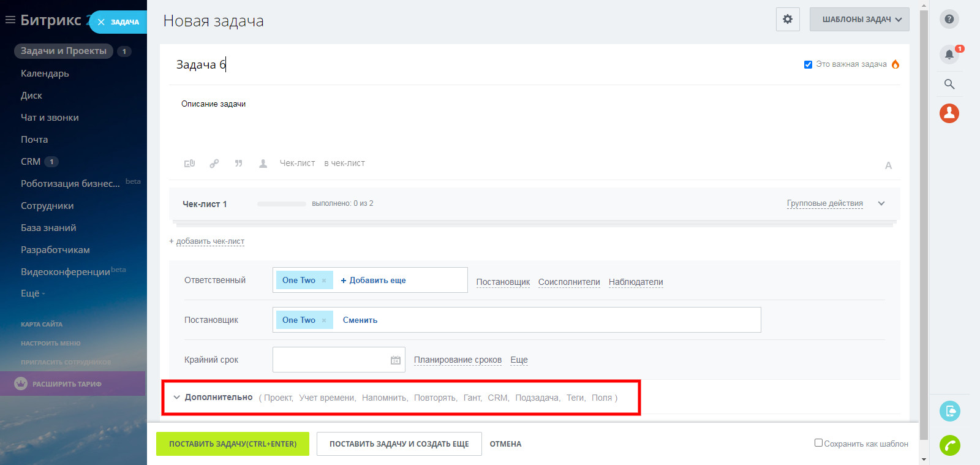Viewport: 980px width, 465px height.
Task: Click Расширить тариф button
Action: point(72,384)
